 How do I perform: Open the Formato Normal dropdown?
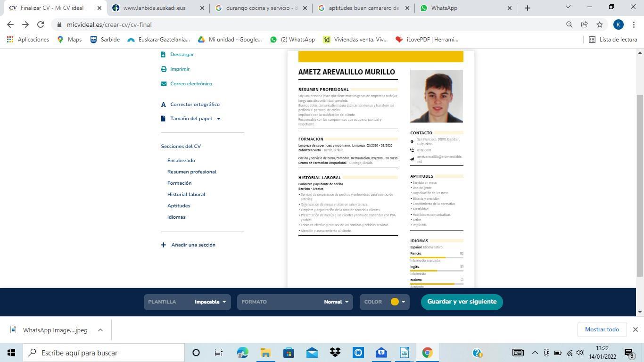coord(295,302)
